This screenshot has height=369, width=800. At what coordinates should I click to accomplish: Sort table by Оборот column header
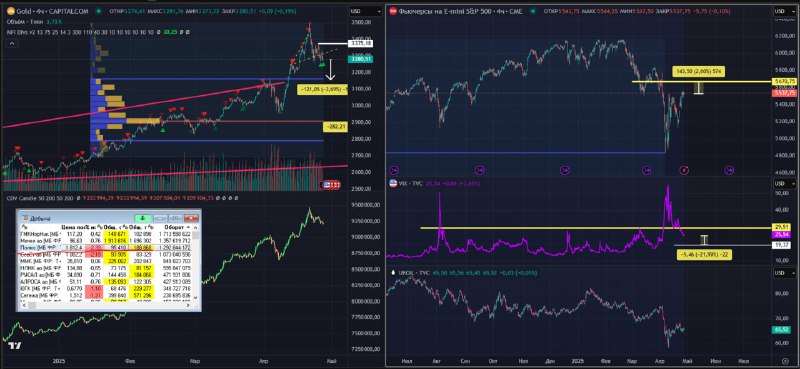tap(175, 227)
